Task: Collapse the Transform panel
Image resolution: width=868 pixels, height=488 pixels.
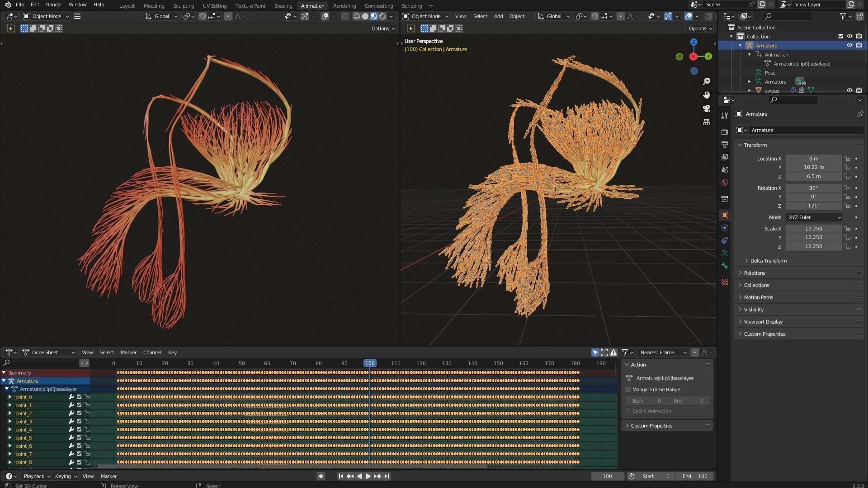Action: (x=799, y=145)
